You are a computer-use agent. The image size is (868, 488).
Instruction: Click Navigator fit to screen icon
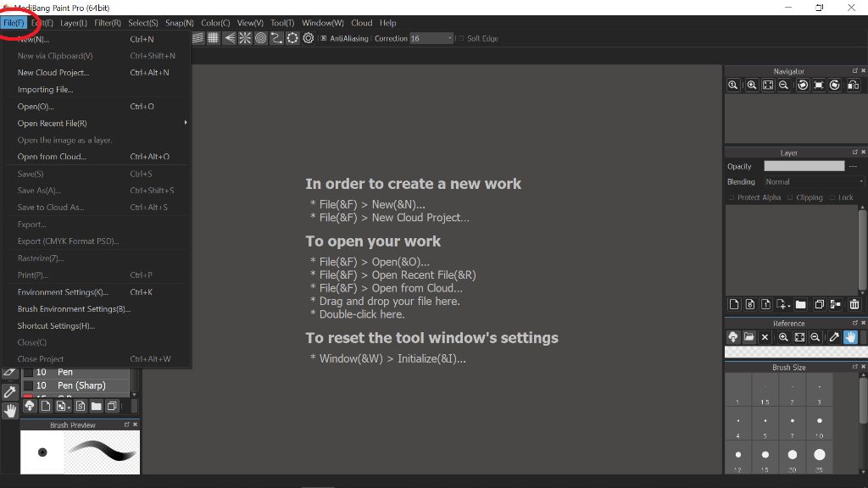768,86
